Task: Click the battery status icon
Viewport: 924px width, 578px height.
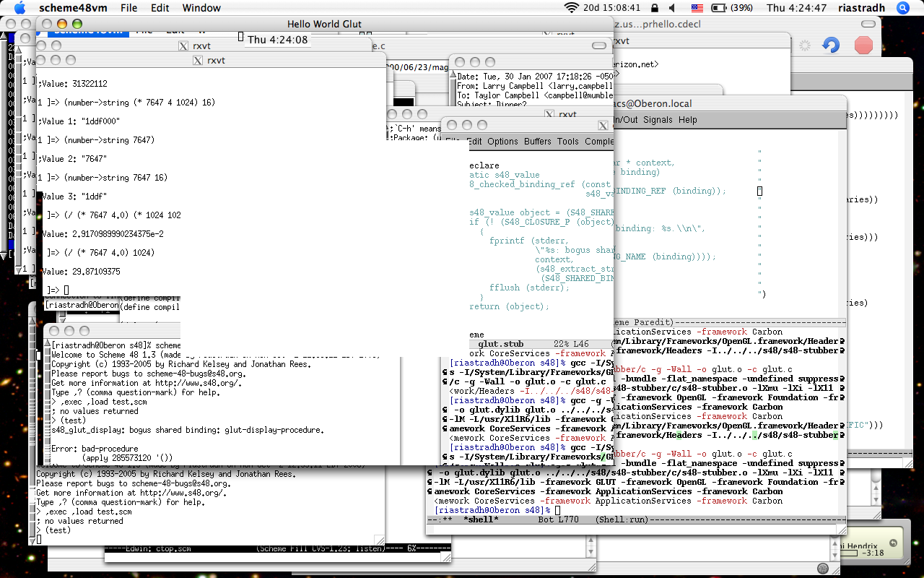Action: [x=720, y=8]
